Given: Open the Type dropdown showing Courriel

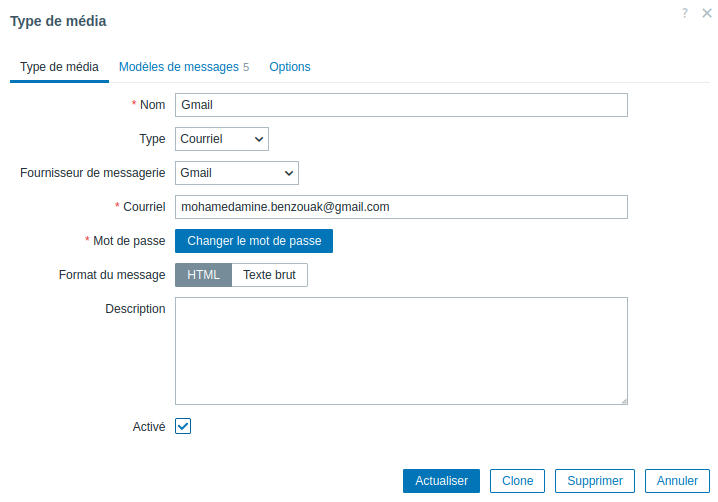Looking at the screenshot, I should click(x=222, y=139).
